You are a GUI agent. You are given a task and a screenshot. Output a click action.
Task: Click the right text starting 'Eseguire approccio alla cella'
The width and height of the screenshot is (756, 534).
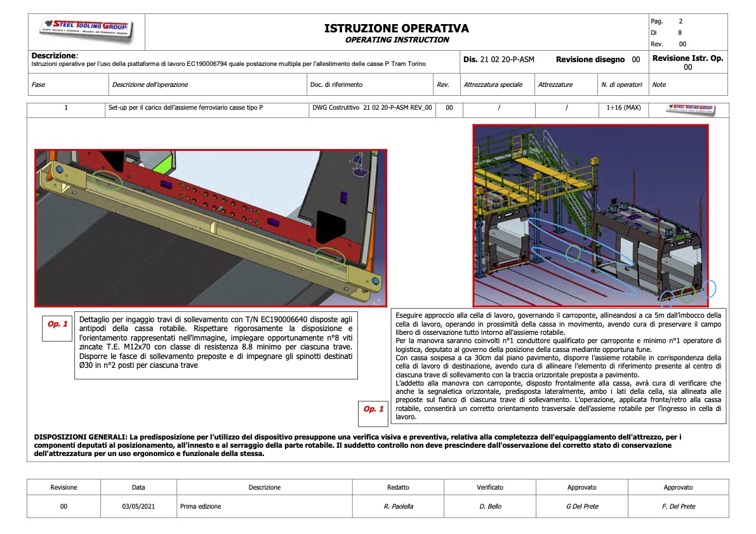click(x=559, y=367)
